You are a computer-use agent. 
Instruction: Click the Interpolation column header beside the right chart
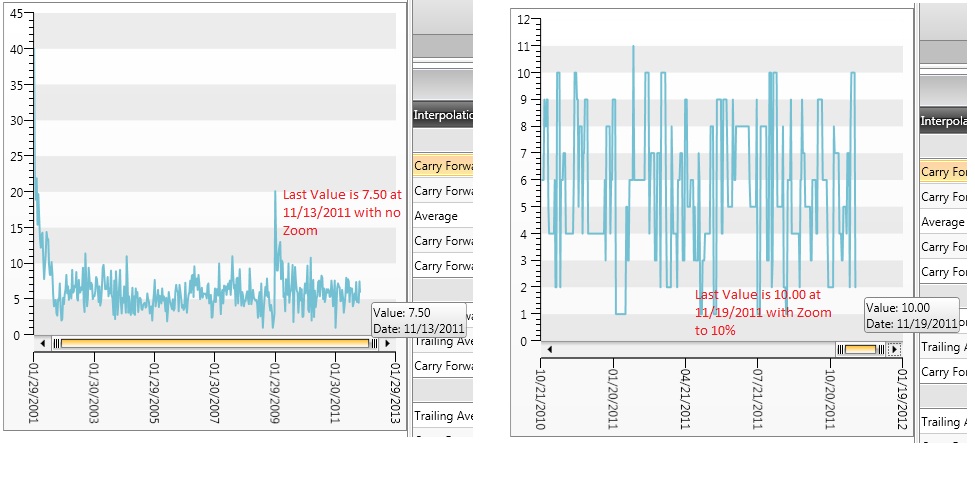click(x=943, y=121)
